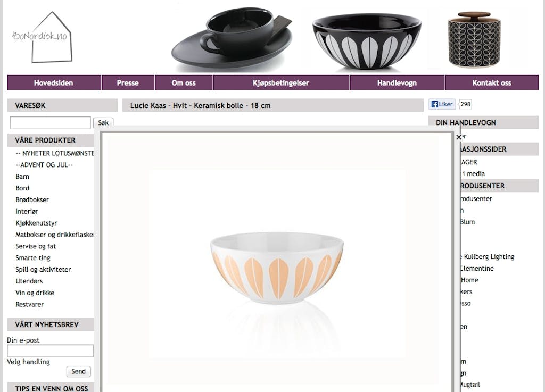Open the ADVENT OG JUL category
The width and height of the screenshot is (545, 392).
pos(44,165)
